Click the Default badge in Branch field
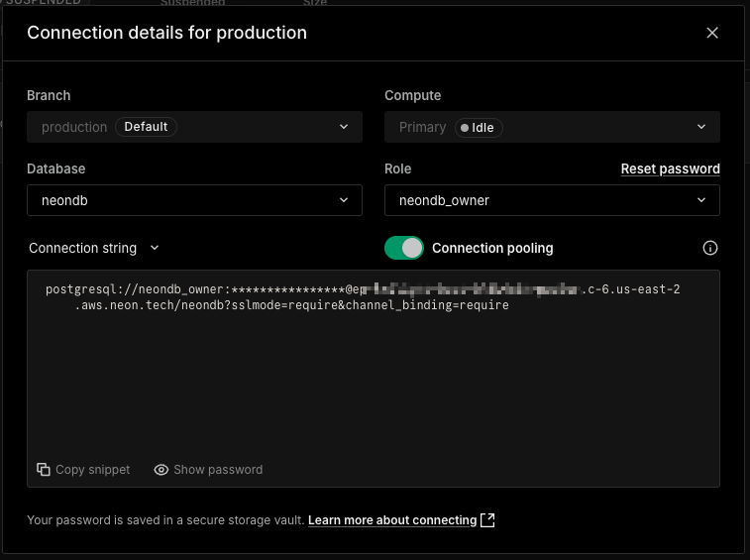This screenshot has height=560, width=750. [146, 127]
